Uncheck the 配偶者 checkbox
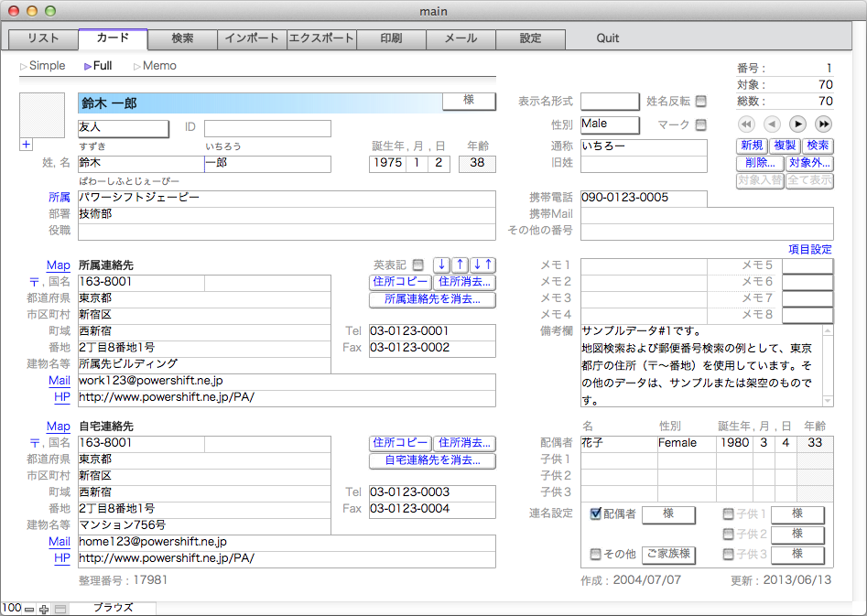867x616 pixels. pos(595,513)
